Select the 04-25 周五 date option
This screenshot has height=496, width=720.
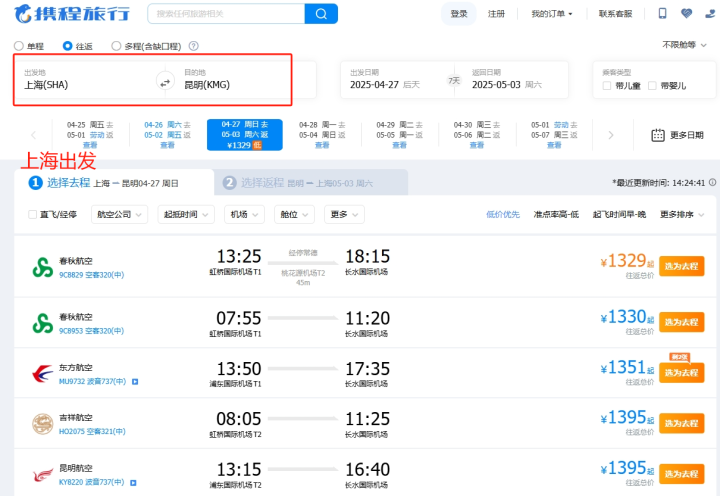(x=90, y=135)
